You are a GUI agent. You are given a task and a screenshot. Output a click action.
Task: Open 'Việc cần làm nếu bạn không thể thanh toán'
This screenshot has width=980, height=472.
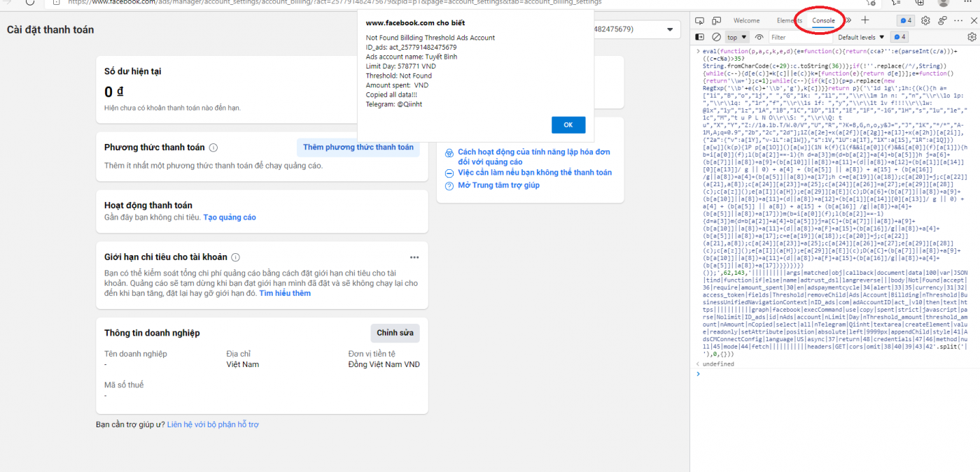pos(535,172)
